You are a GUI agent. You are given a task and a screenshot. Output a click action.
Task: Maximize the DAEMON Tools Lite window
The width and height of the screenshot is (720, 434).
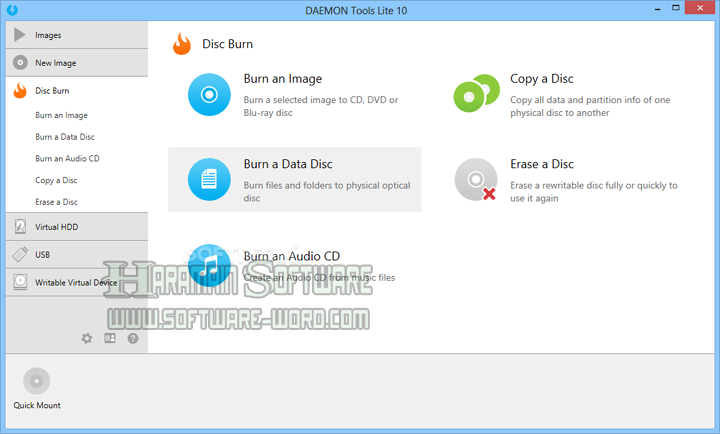[675, 8]
